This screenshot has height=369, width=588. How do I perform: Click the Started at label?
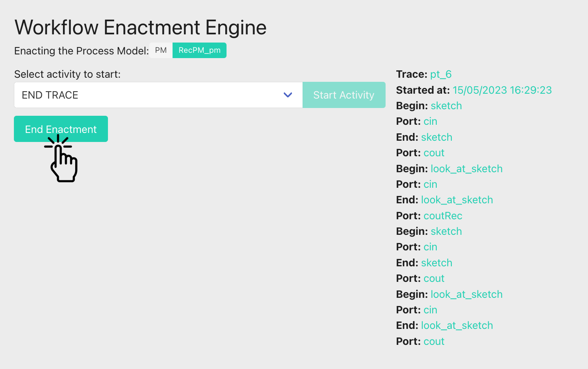pyautogui.click(x=422, y=90)
